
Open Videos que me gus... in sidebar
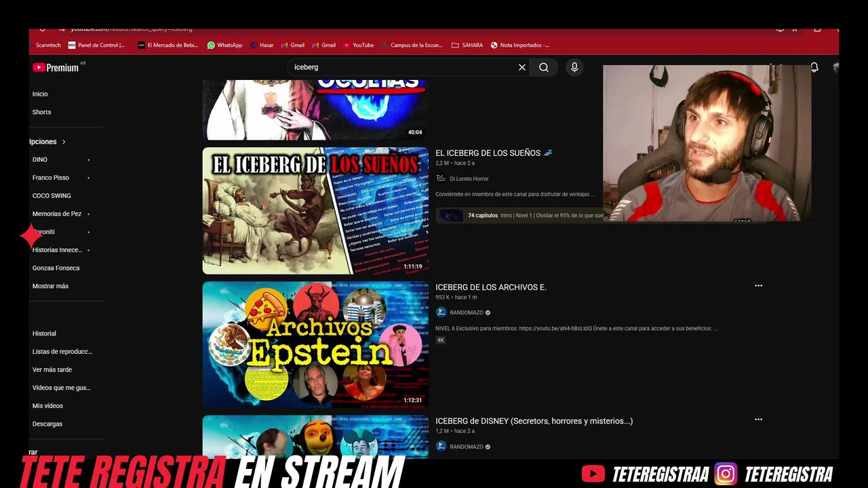pyautogui.click(x=61, y=388)
